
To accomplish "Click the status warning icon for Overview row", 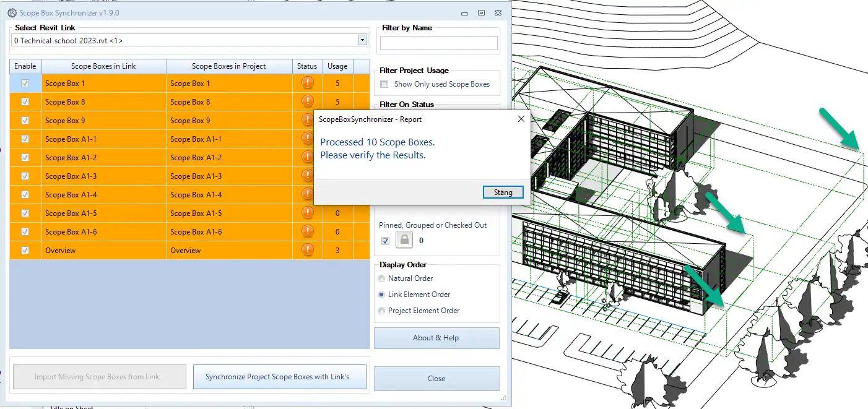I will point(307,250).
